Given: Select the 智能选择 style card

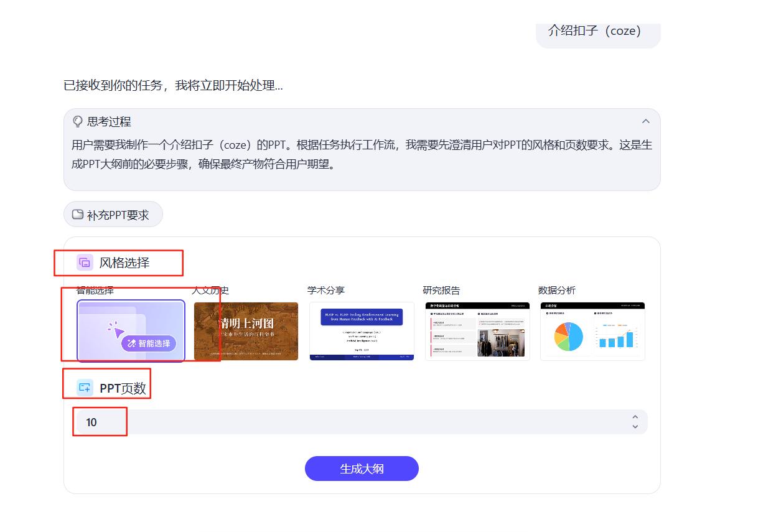Looking at the screenshot, I should pos(131,331).
